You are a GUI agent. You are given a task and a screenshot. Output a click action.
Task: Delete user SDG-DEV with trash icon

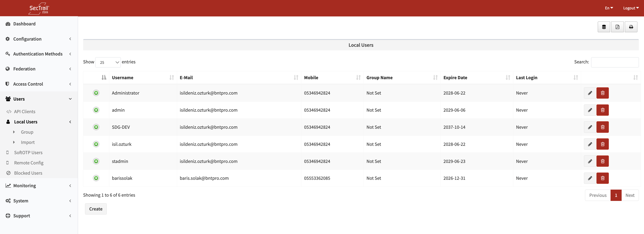[602, 127]
